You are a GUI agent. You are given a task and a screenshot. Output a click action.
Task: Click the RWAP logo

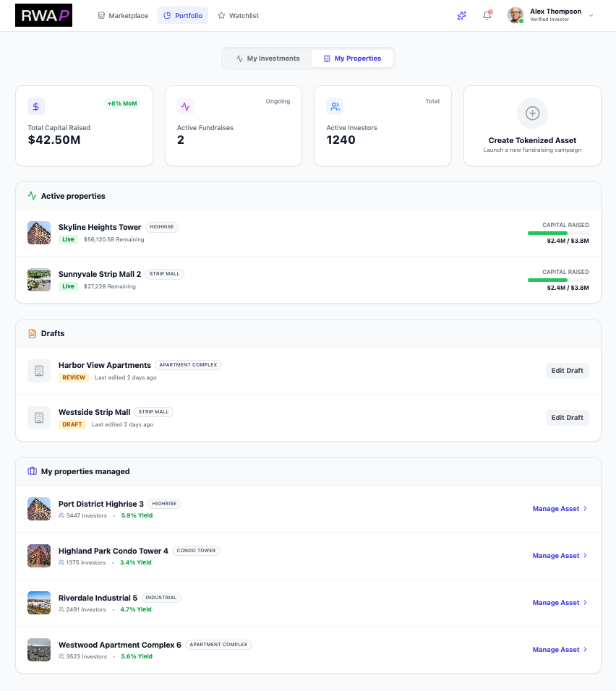(43, 15)
